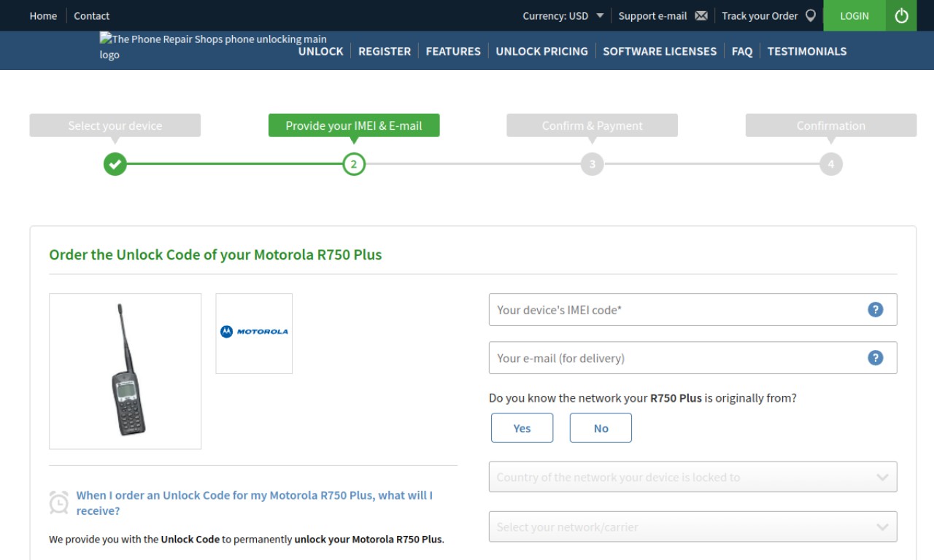Screen dimensions: 934x560
Task: Click step 3 circle on progress bar
Action: pyautogui.click(x=592, y=164)
